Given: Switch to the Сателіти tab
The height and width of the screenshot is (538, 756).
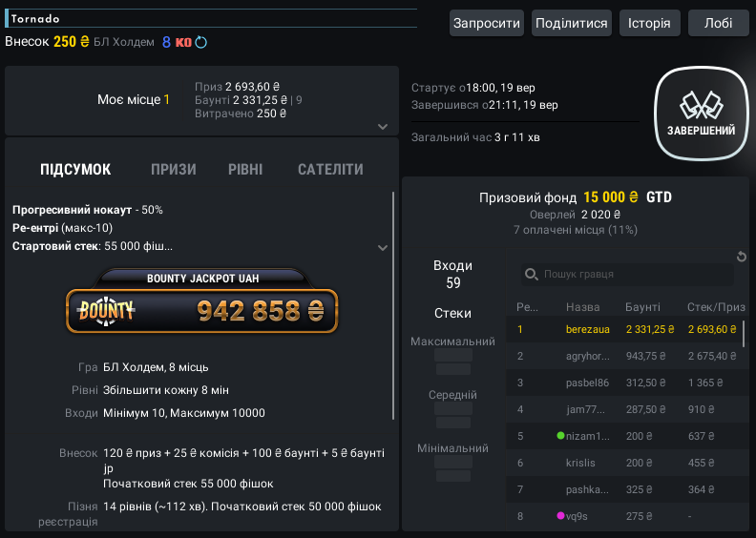Looking at the screenshot, I should 330,170.
